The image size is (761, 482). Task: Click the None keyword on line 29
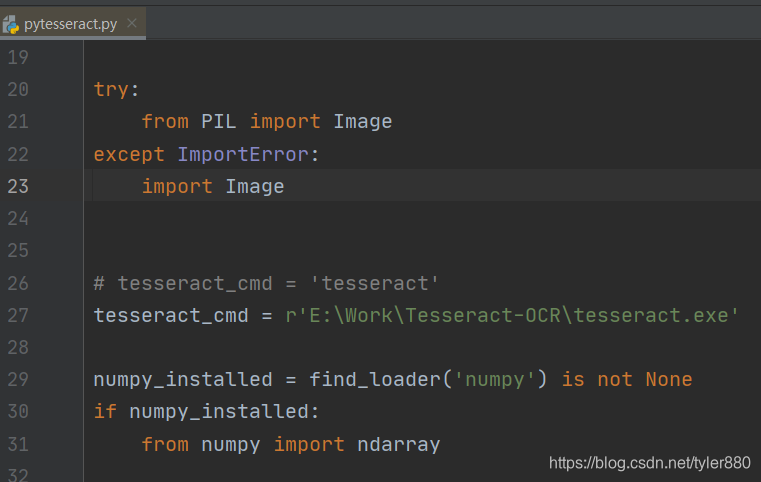[669, 380]
